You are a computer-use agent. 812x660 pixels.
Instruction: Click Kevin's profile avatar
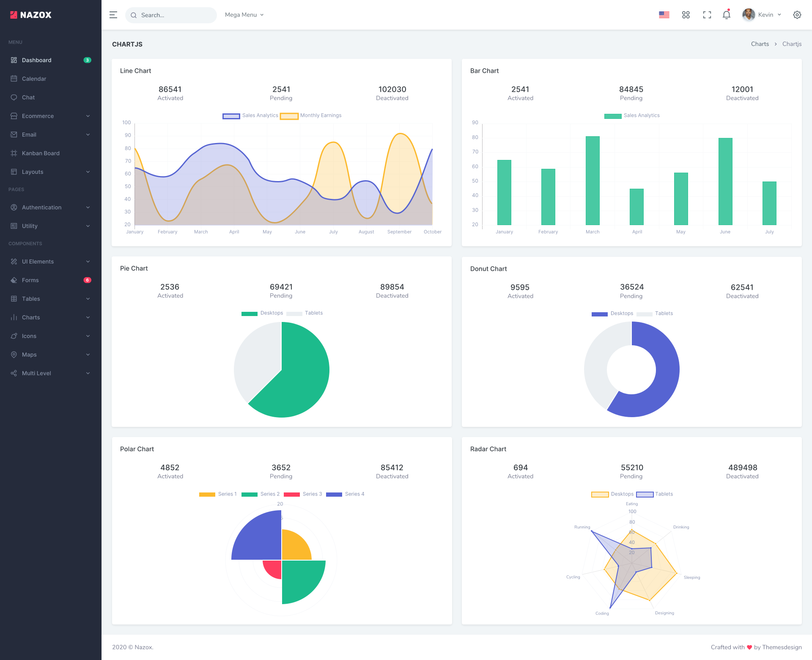click(749, 15)
